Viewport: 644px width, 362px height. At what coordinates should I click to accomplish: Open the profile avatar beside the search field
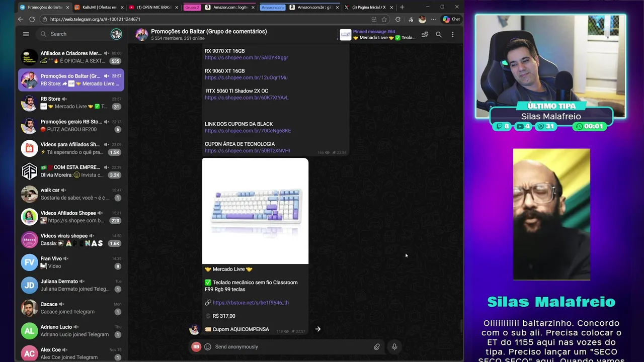(116, 34)
